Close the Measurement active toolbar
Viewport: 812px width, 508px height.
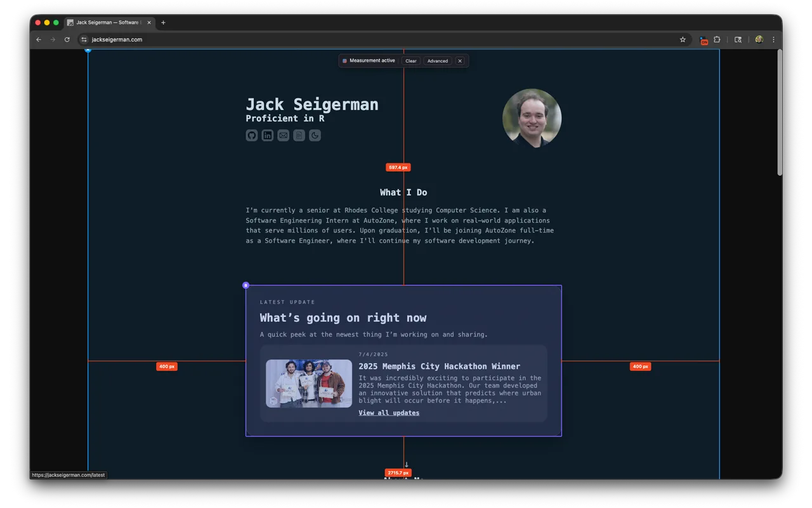click(x=460, y=61)
